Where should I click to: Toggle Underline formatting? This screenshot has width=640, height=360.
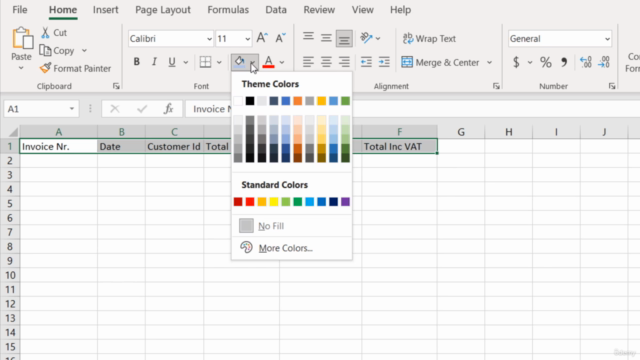(x=172, y=62)
